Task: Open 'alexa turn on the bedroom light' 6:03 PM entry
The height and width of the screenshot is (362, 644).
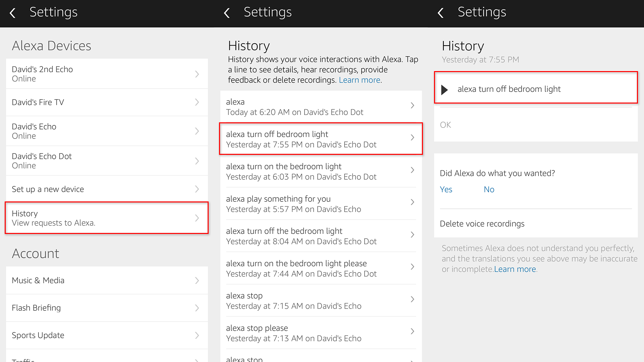Action: pyautogui.click(x=321, y=171)
